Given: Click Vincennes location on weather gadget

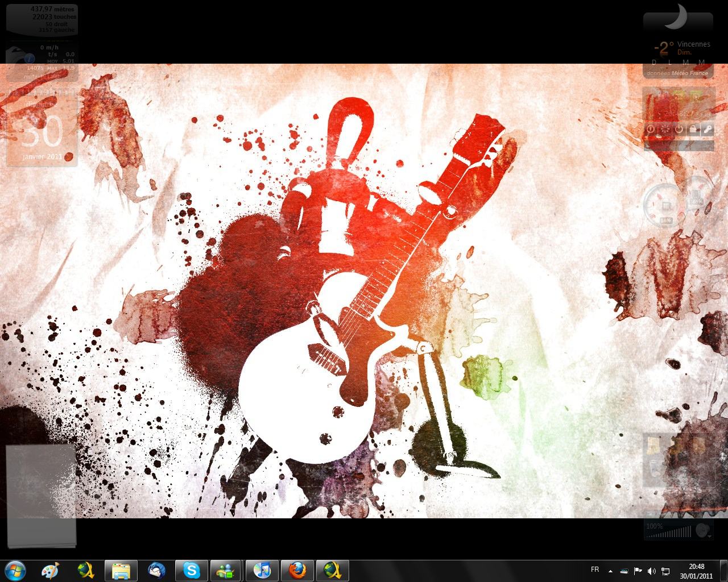Looking at the screenshot, I should pyautogui.click(x=693, y=44).
